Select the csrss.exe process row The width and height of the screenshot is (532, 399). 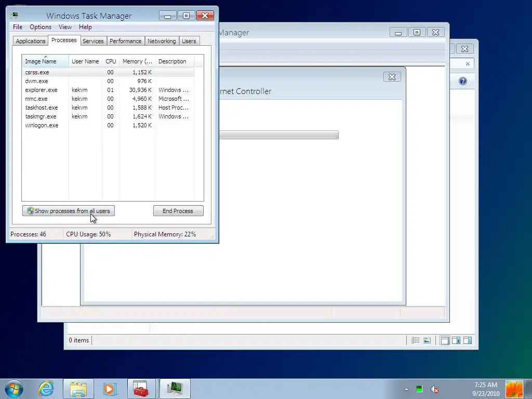tap(109, 72)
